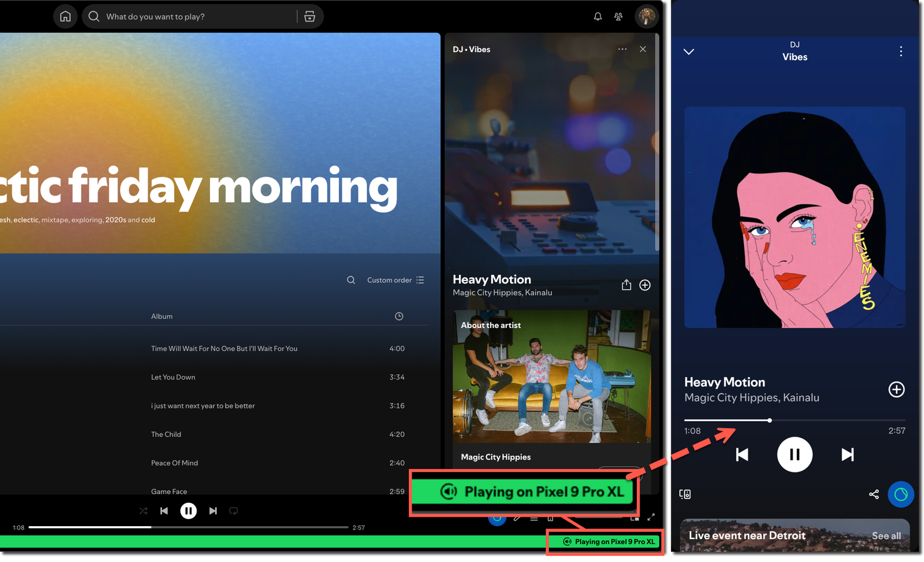
Task: Open 'See all' for the live event near Detroit
Action: (886, 536)
